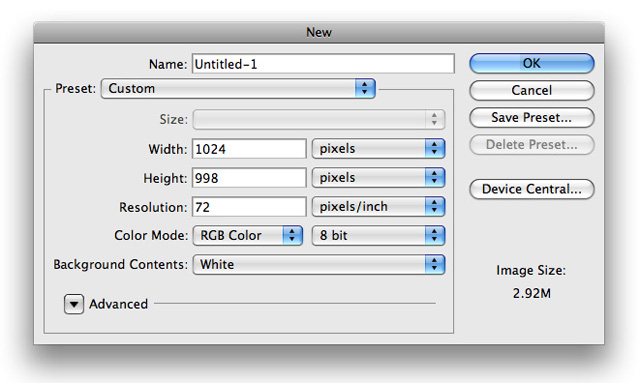Click the disabled Delete Preset button
This screenshot has width=640, height=383.
(x=531, y=145)
